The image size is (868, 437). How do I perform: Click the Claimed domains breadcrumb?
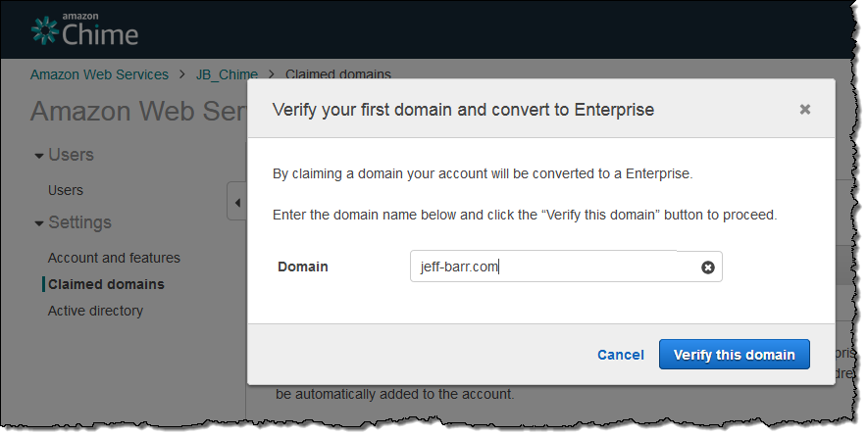pos(337,74)
